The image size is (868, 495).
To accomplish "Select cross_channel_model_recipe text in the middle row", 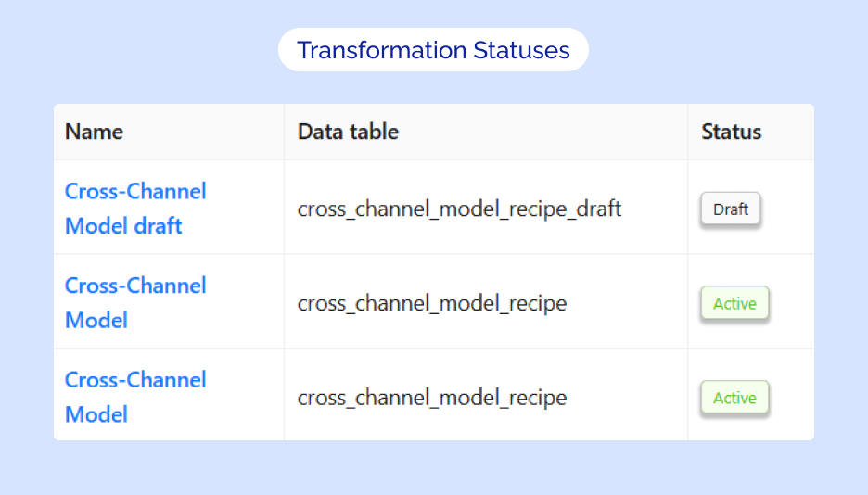I will 431,304.
